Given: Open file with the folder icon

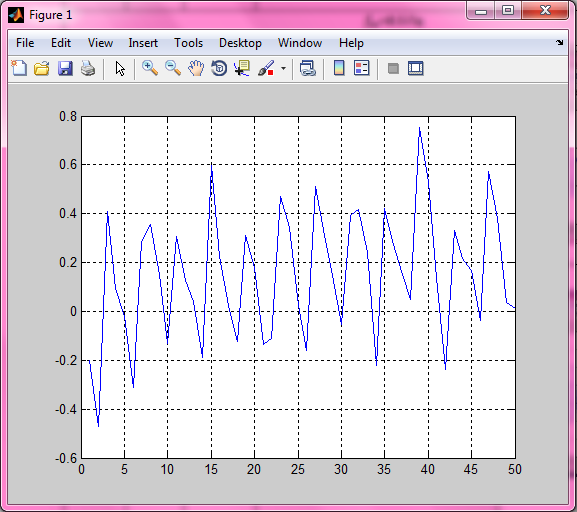Looking at the screenshot, I should click(42, 68).
